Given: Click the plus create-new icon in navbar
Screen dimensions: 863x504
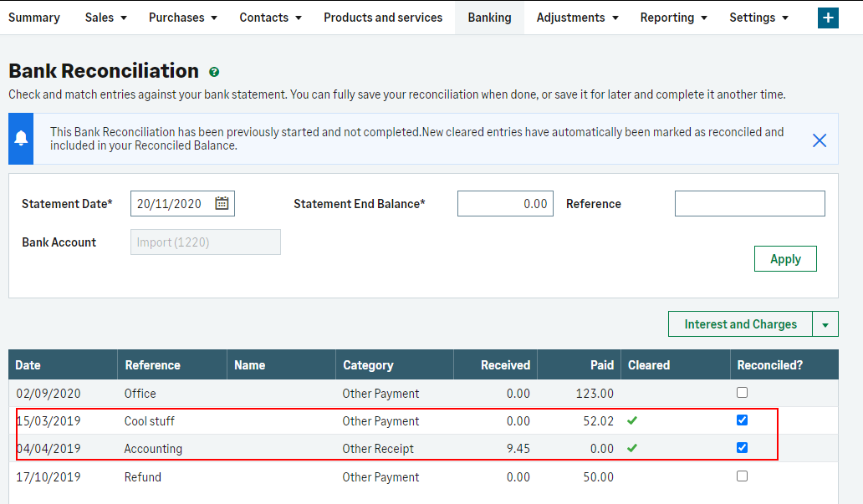Looking at the screenshot, I should [828, 18].
